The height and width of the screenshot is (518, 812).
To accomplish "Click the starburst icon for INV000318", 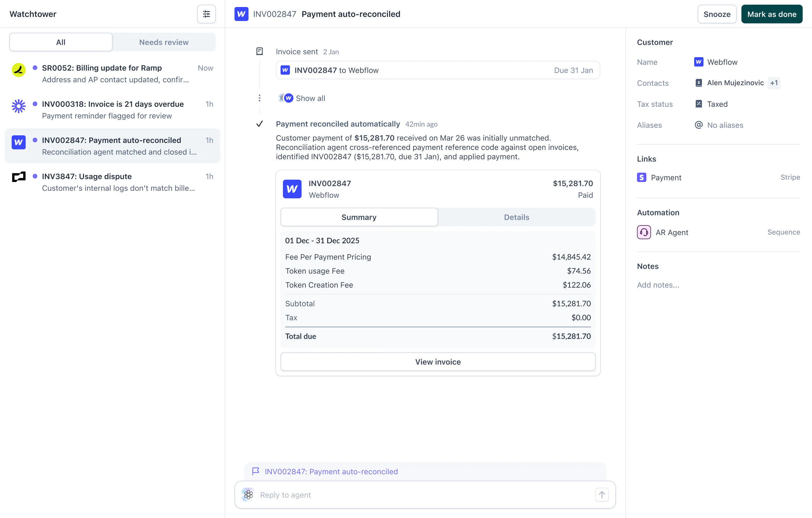I will (x=19, y=106).
